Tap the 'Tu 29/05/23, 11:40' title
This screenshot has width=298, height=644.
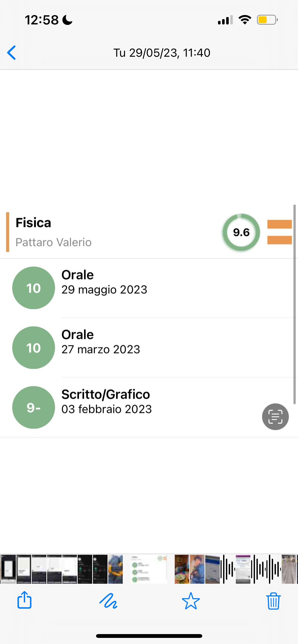click(162, 53)
